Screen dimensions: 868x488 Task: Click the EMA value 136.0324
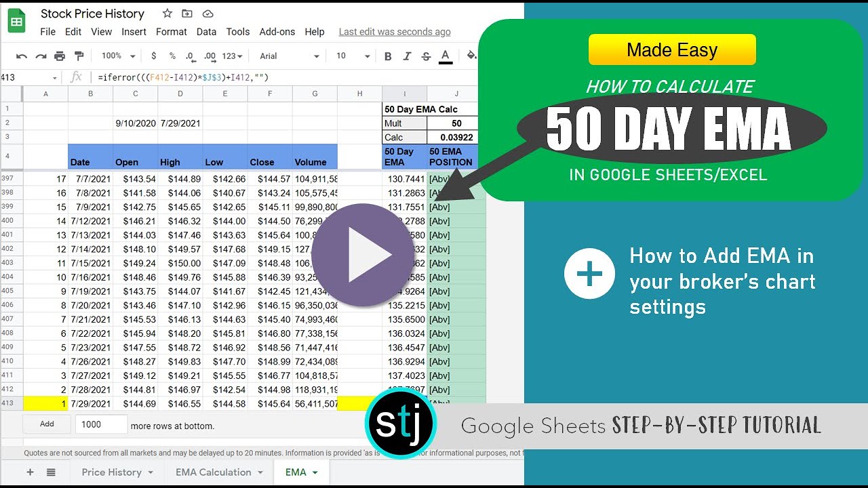[x=405, y=333]
